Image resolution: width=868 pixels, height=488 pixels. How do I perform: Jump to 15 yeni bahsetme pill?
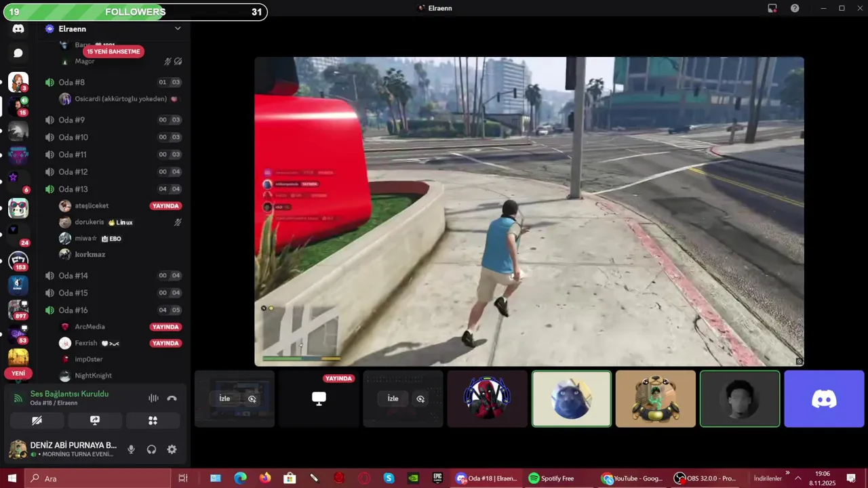tap(113, 52)
